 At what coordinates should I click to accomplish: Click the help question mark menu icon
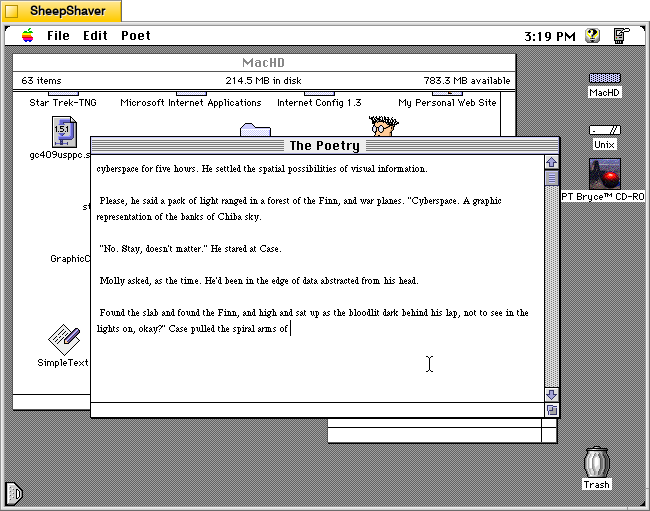[x=592, y=36]
